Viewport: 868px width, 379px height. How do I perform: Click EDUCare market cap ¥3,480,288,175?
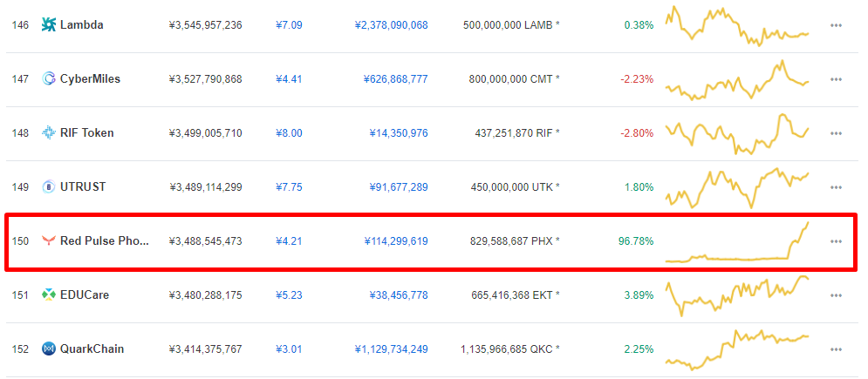tap(205, 295)
